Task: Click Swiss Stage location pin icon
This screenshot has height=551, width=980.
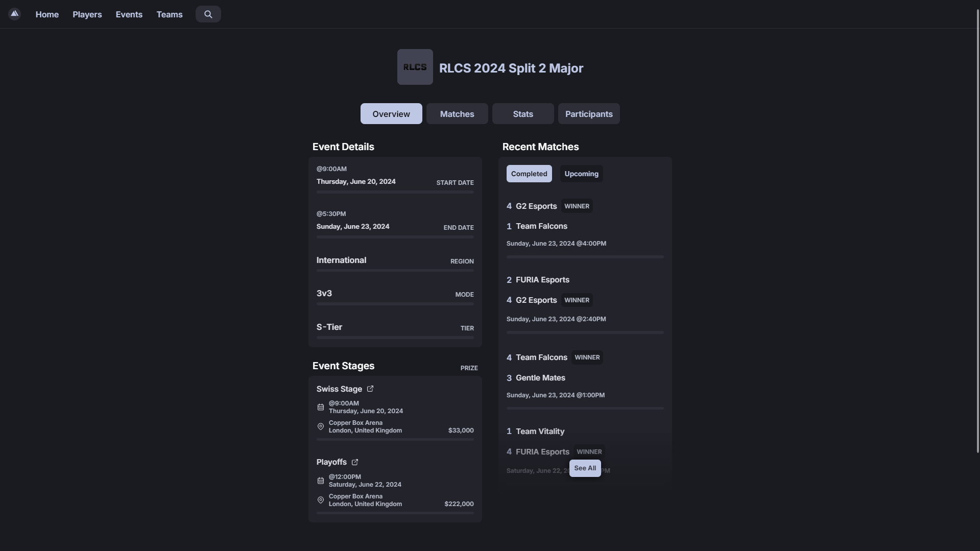Action: (321, 426)
